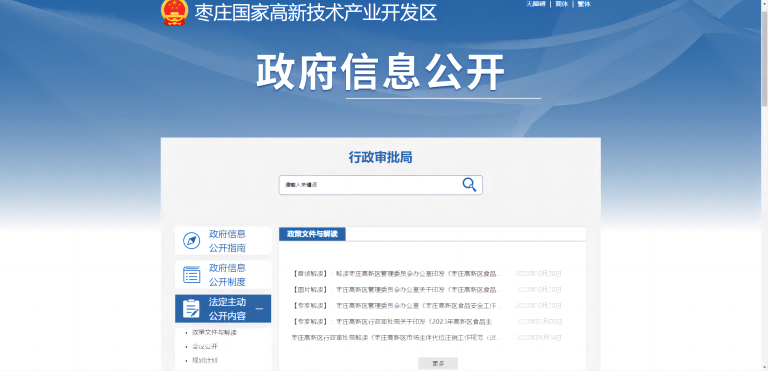Switch language to 繁体
The height and width of the screenshot is (371, 768).
click(x=584, y=4)
